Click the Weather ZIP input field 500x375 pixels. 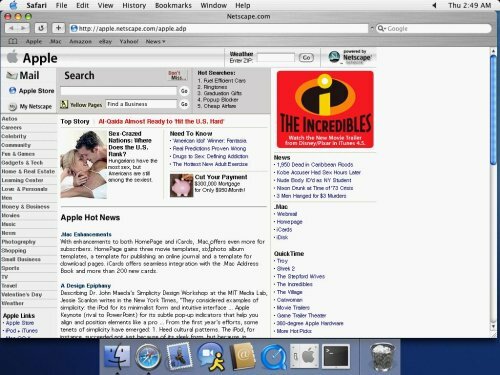tap(276, 58)
